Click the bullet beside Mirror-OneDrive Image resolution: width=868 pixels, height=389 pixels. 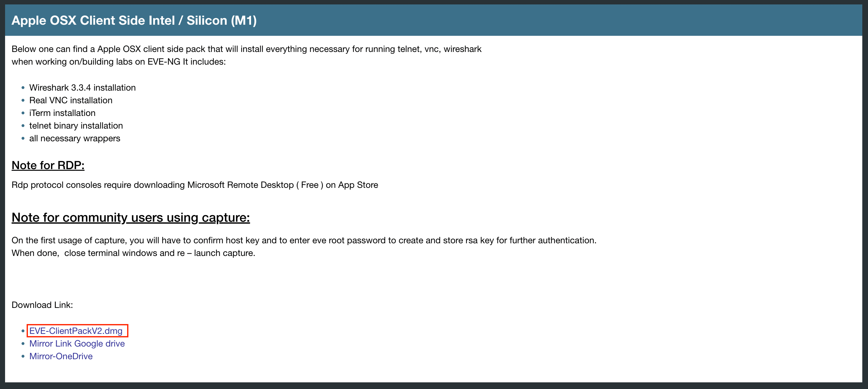click(23, 356)
